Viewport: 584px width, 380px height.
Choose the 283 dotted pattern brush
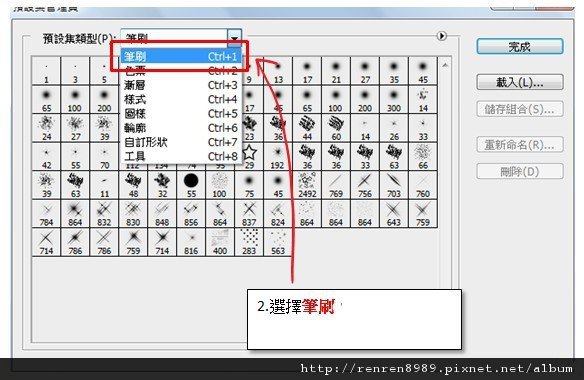pos(249,243)
